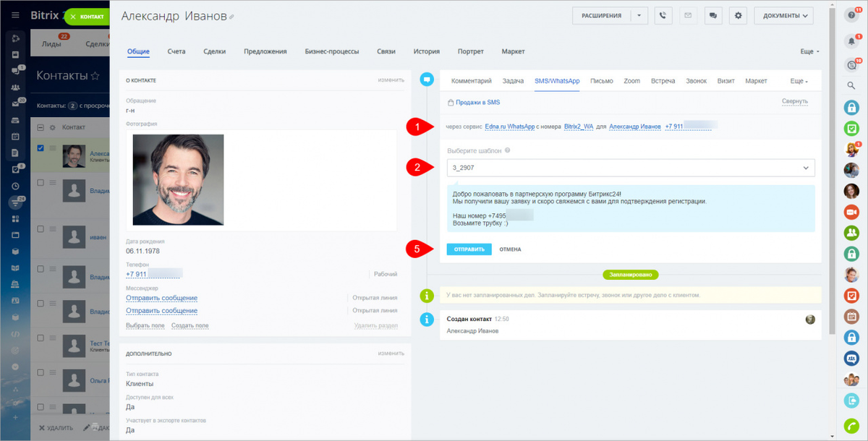Expand the Документы dropdown button
The image size is (868, 441).
783,16
